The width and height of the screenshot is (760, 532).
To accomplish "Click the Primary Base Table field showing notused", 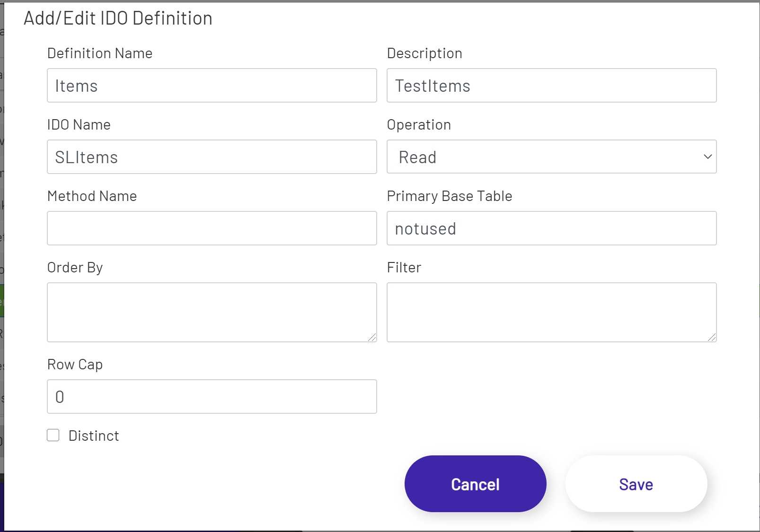I will pos(551,228).
